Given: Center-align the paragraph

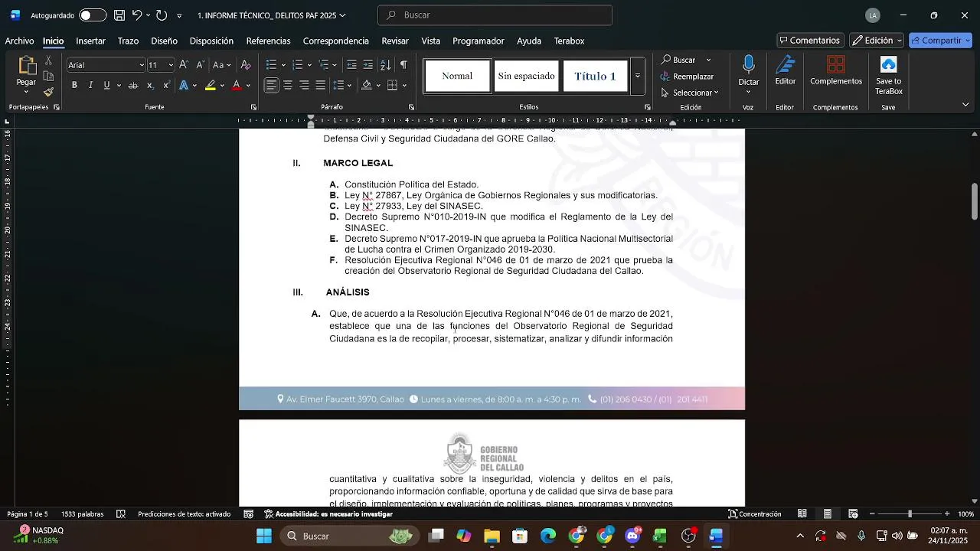Looking at the screenshot, I should tap(288, 85).
